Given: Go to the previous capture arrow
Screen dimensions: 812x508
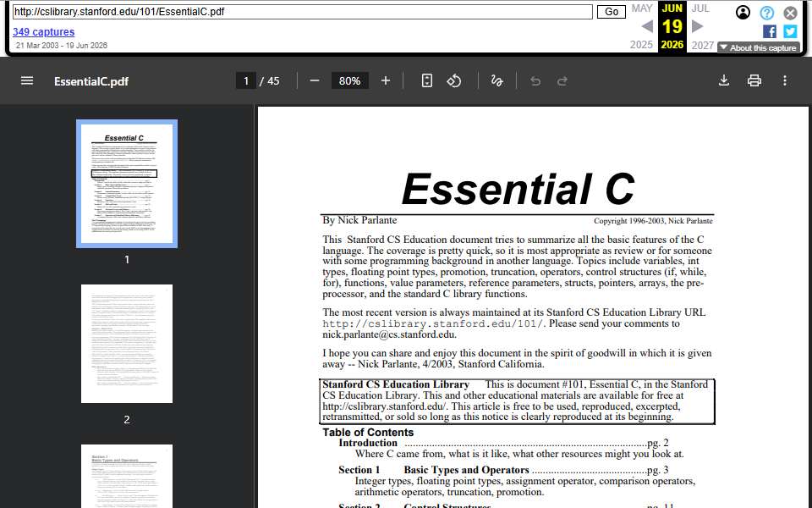Looking at the screenshot, I should coord(647,26).
